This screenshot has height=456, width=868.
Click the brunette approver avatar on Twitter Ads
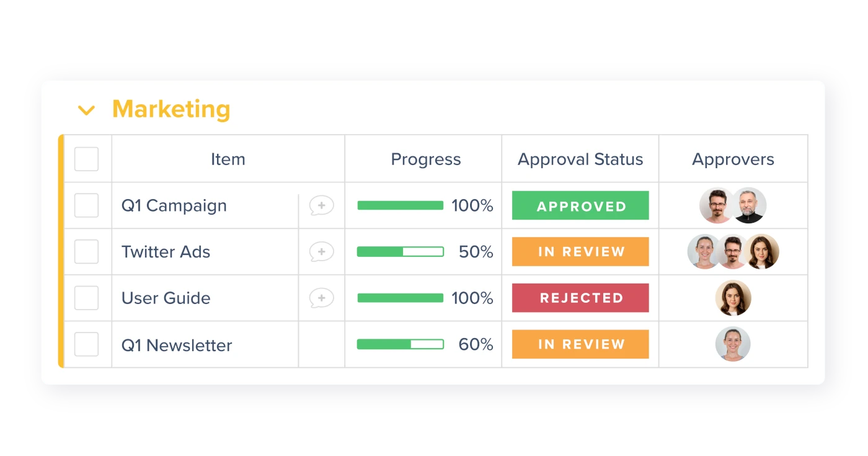pyautogui.click(x=762, y=251)
